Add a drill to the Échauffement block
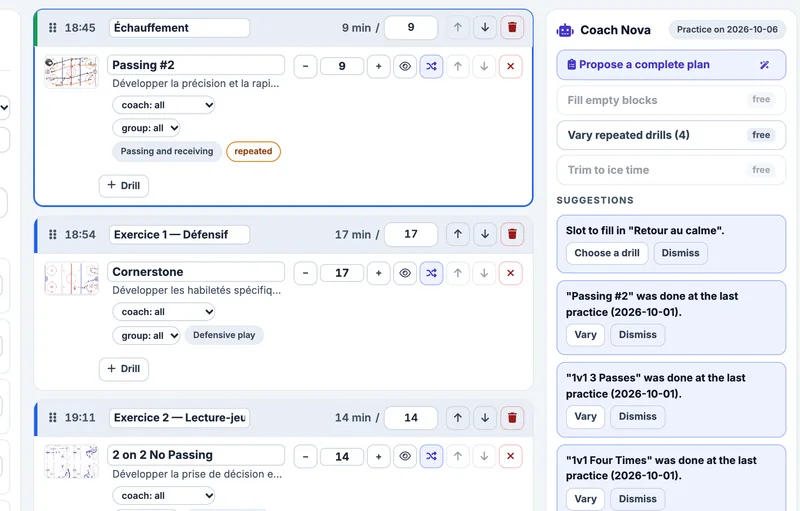Image resolution: width=800 pixels, height=511 pixels. tap(123, 186)
